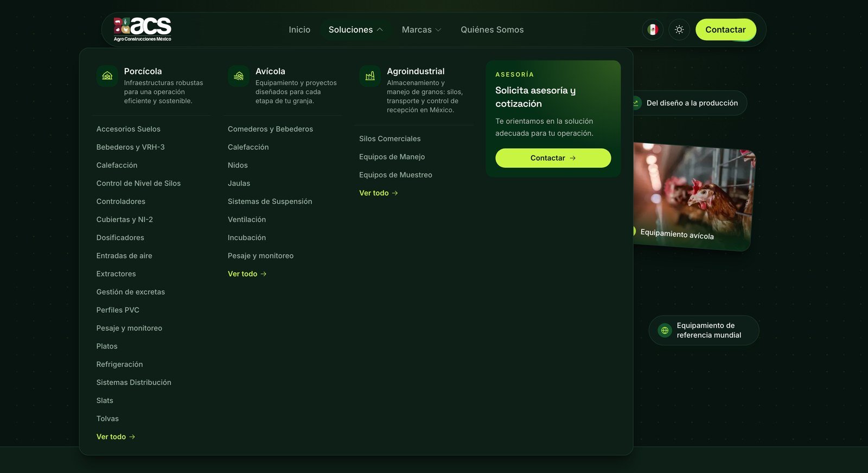Screen dimensions: 868x473
Task: Open Comederos y Bebederos under Avícola
Action: tap(270, 129)
